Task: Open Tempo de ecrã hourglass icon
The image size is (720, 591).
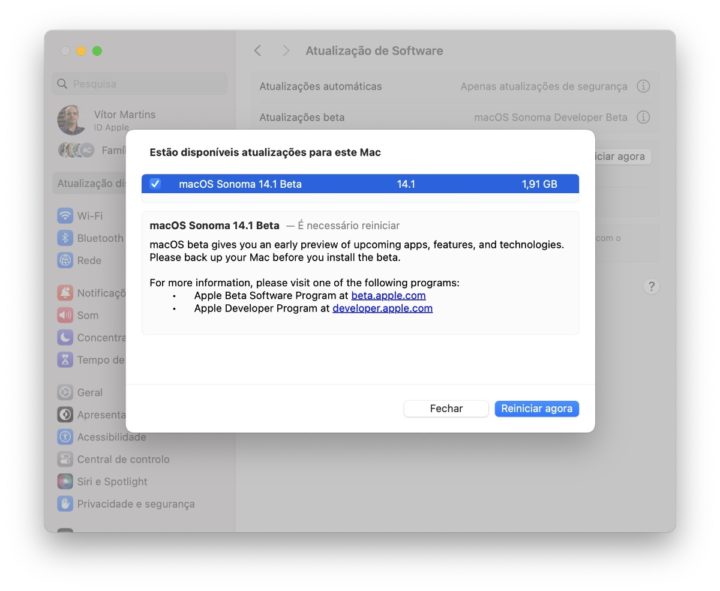Action: 65,360
